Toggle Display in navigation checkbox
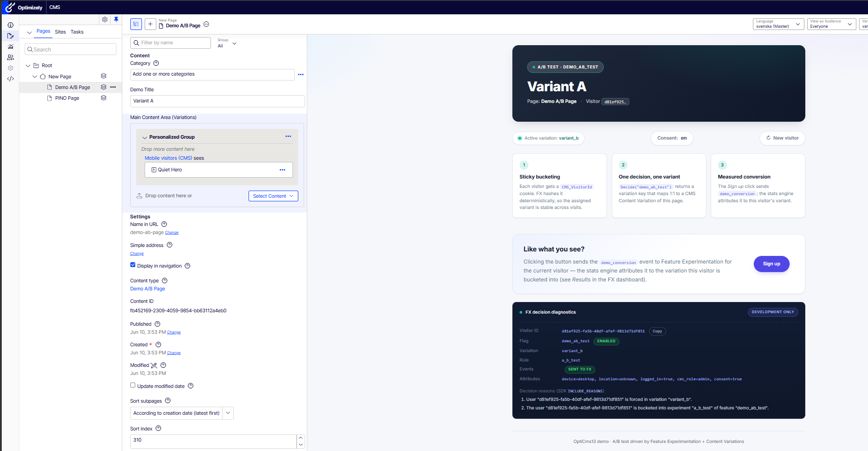868x451 pixels. click(x=133, y=265)
